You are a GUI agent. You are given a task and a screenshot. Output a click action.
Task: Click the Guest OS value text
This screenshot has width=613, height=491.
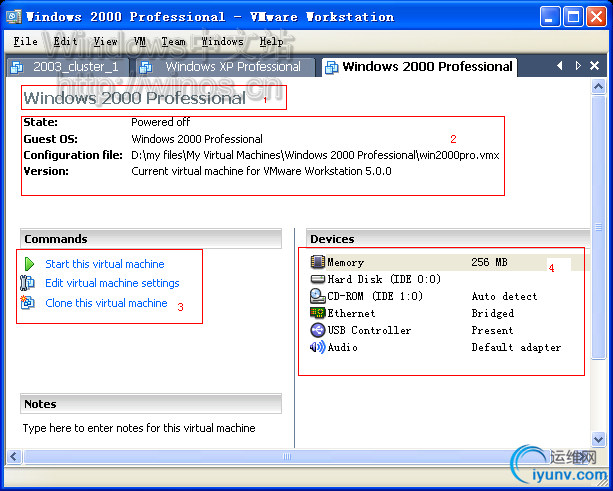(197, 139)
